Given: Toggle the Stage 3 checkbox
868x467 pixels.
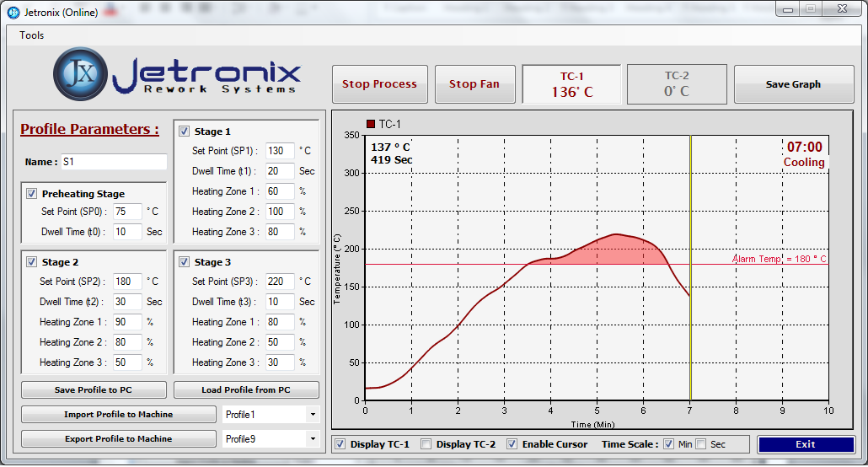Looking at the screenshot, I should pyautogui.click(x=185, y=262).
